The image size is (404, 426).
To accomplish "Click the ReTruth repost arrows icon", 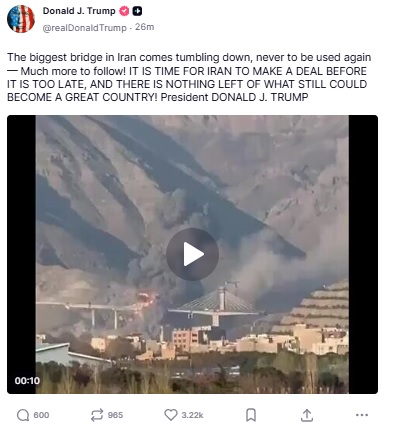I will pos(97,415).
